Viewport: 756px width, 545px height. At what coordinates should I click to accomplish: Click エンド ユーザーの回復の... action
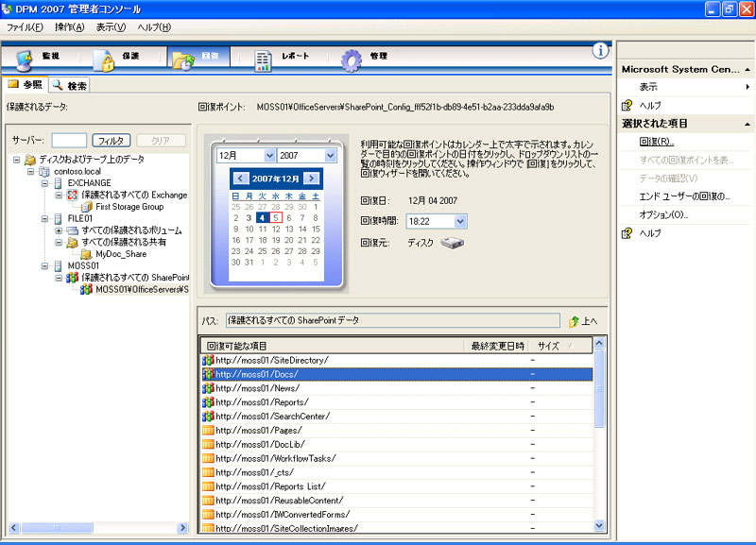click(684, 197)
